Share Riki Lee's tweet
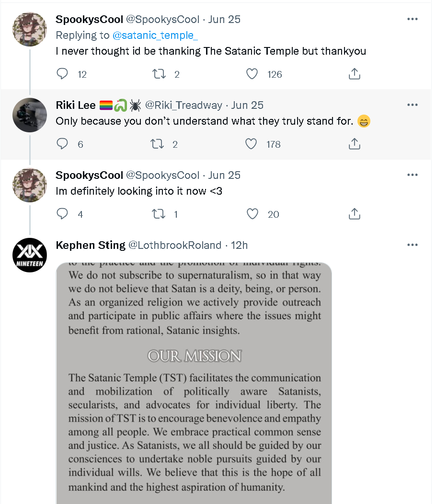 pyautogui.click(x=355, y=144)
